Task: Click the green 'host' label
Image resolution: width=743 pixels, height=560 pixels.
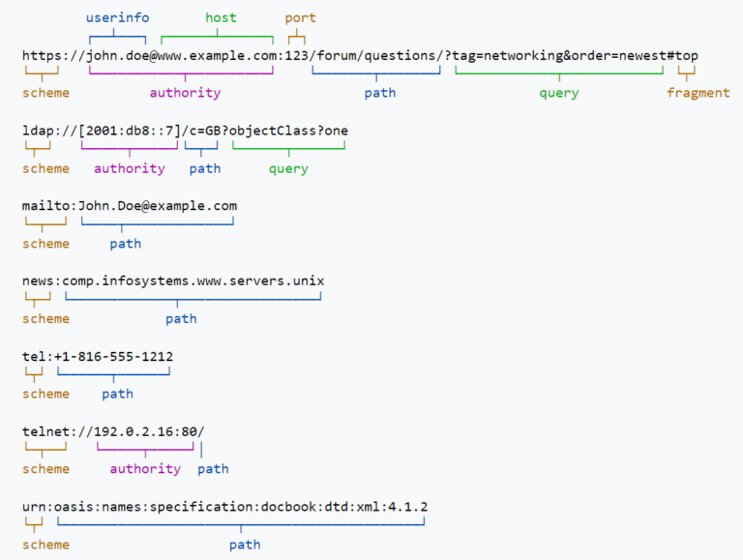Action: [x=221, y=18]
